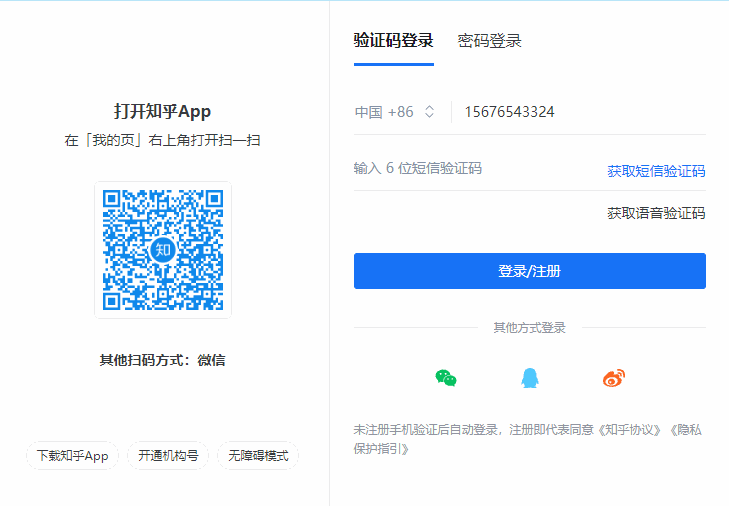Click the 开通机构号 button
The image size is (729, 506).
(168, 456)
